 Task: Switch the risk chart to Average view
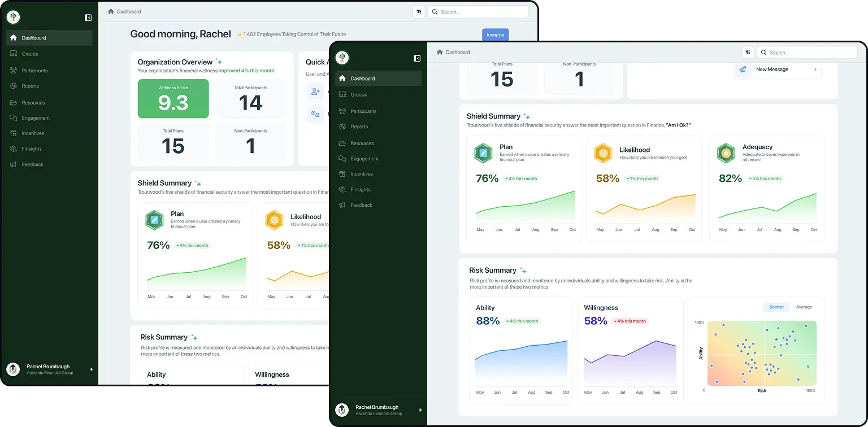803,307
